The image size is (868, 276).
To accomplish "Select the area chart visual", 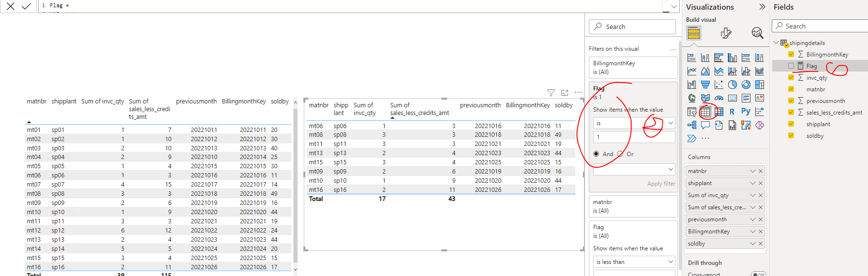I will click(705, 72).
